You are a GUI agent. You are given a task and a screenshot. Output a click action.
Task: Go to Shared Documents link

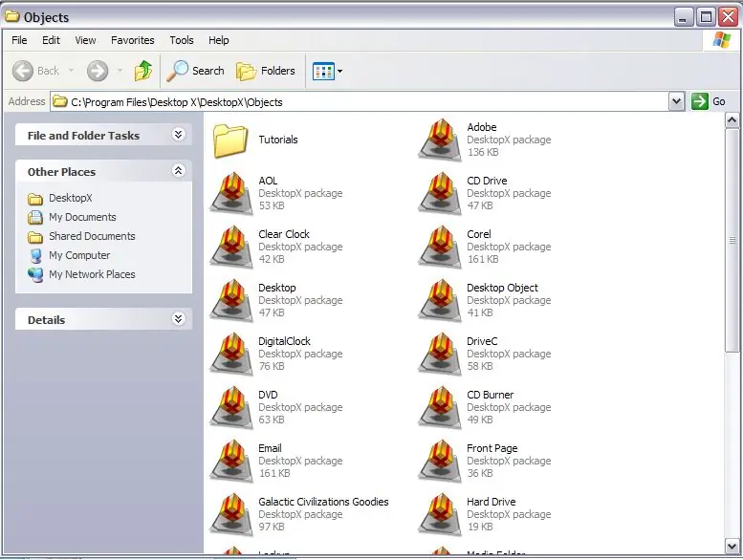(x=92, y=236)
